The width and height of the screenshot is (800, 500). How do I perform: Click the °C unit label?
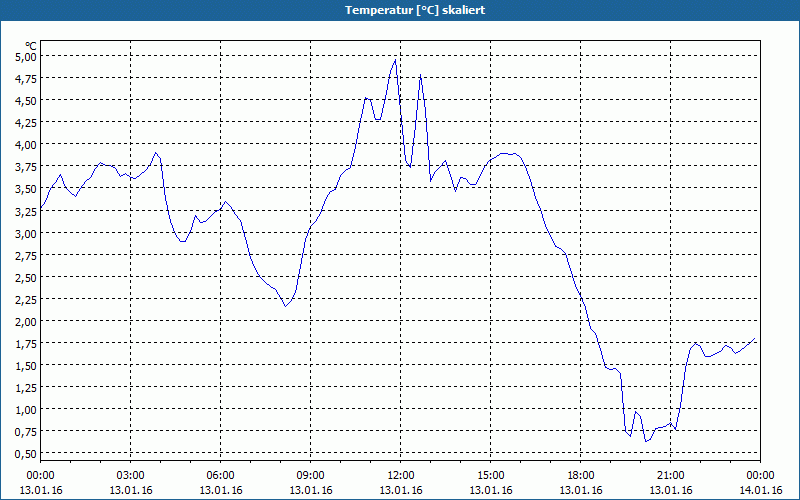pyautogui.click(x=31, y=46)
